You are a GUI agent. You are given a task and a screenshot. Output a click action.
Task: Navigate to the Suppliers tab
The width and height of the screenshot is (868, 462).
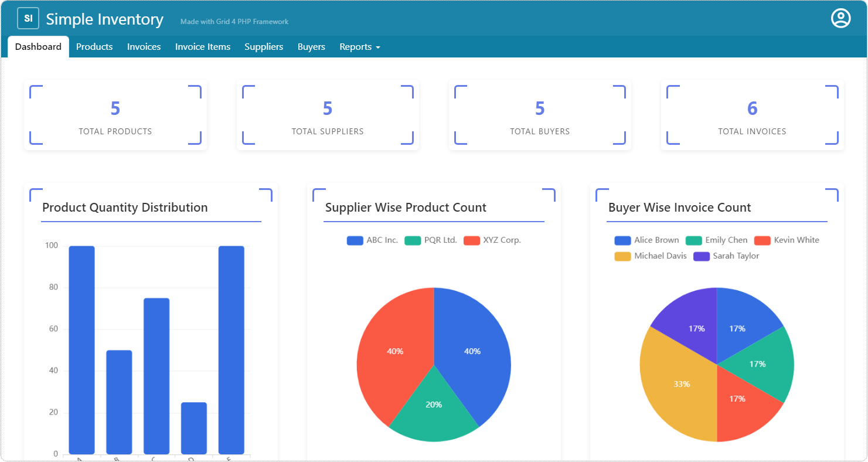(264, 47)
